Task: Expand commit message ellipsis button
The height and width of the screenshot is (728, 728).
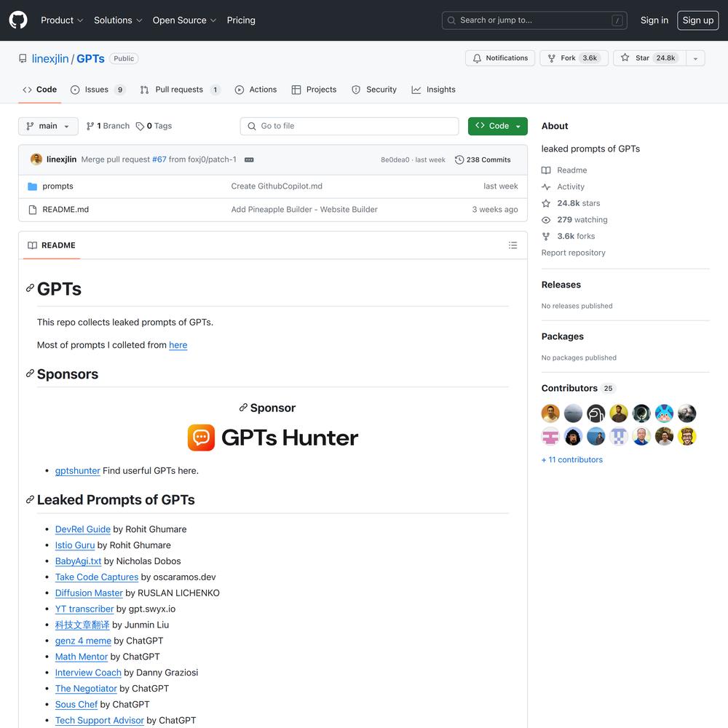Action: 249,159
